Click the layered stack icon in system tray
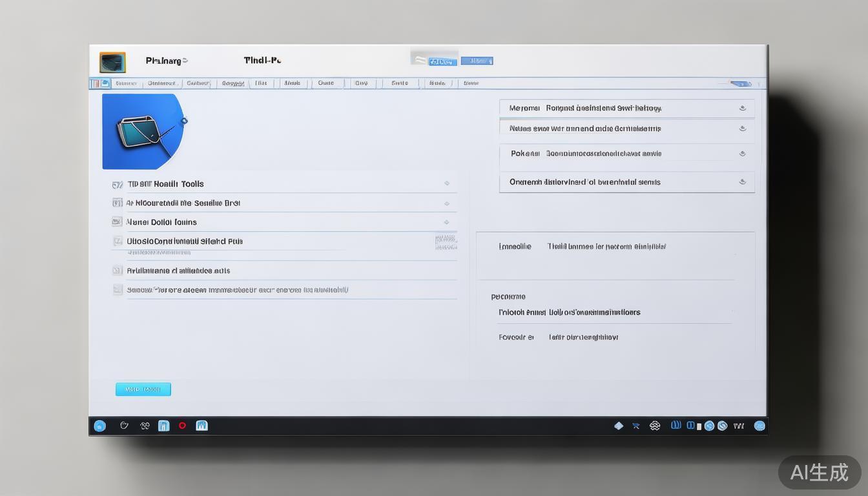The width and height of the screenshot is (868, 496). [x=654, y=426]
